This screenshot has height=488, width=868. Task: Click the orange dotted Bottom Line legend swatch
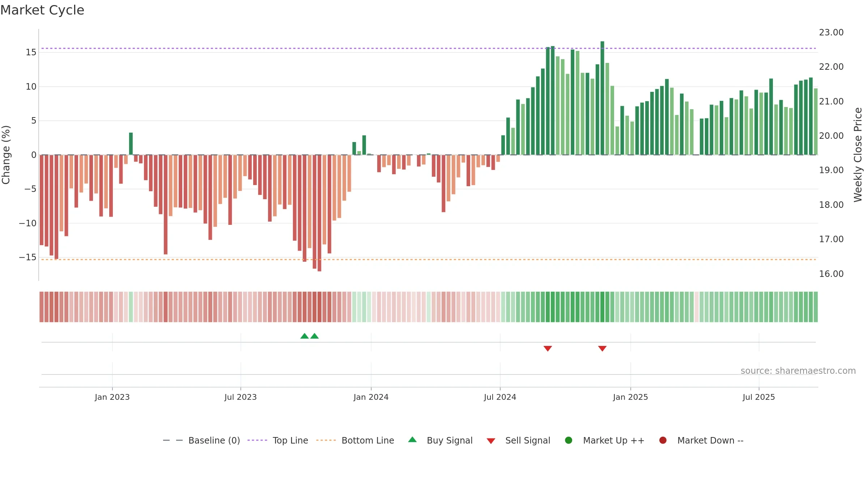pos(326,440)
